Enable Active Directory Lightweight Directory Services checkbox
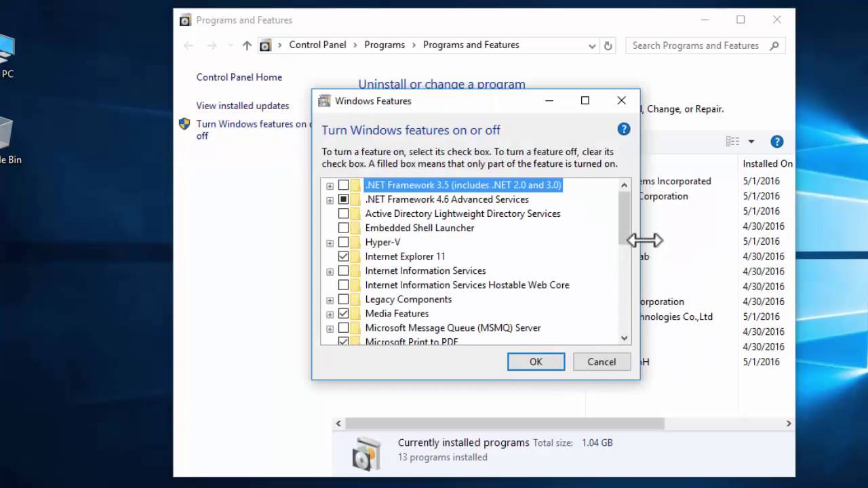The height and width of the screenshot is (488, 868). pos(344,213)
